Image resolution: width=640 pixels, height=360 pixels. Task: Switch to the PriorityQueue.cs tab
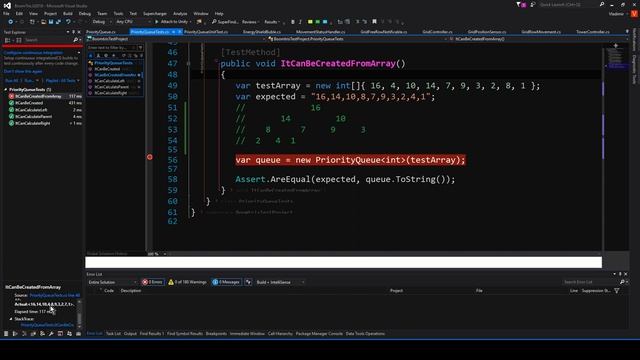pos(101,32)
